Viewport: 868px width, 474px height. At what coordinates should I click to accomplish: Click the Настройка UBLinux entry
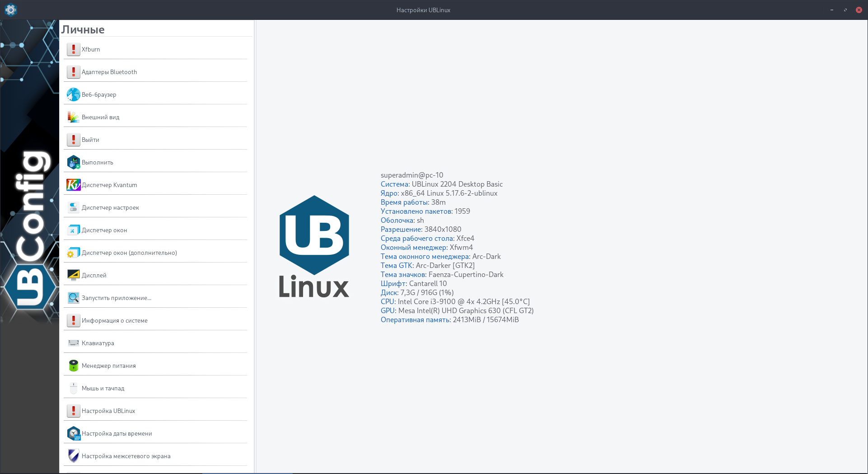click(108, 411)
